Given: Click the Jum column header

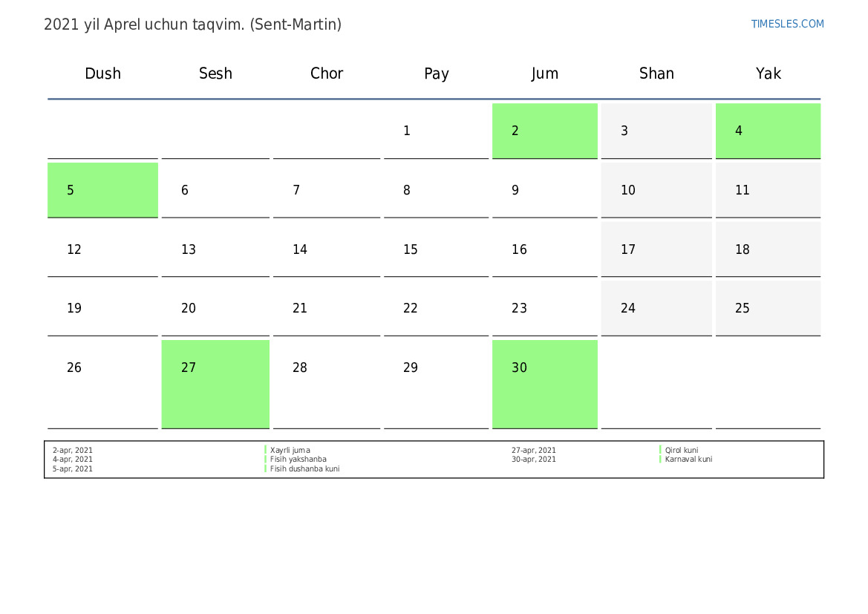Looking at the screenshot, I should tap(544, 74).
